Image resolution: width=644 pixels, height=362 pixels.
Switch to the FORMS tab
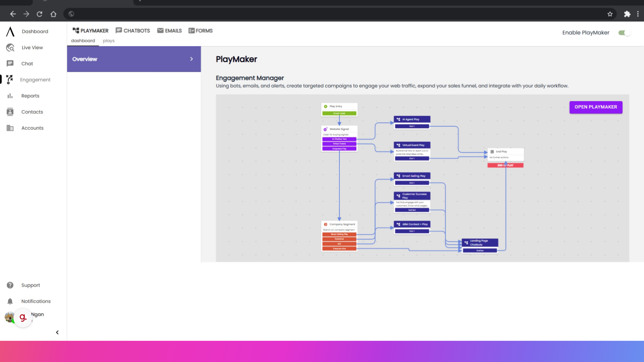point(201,31)
